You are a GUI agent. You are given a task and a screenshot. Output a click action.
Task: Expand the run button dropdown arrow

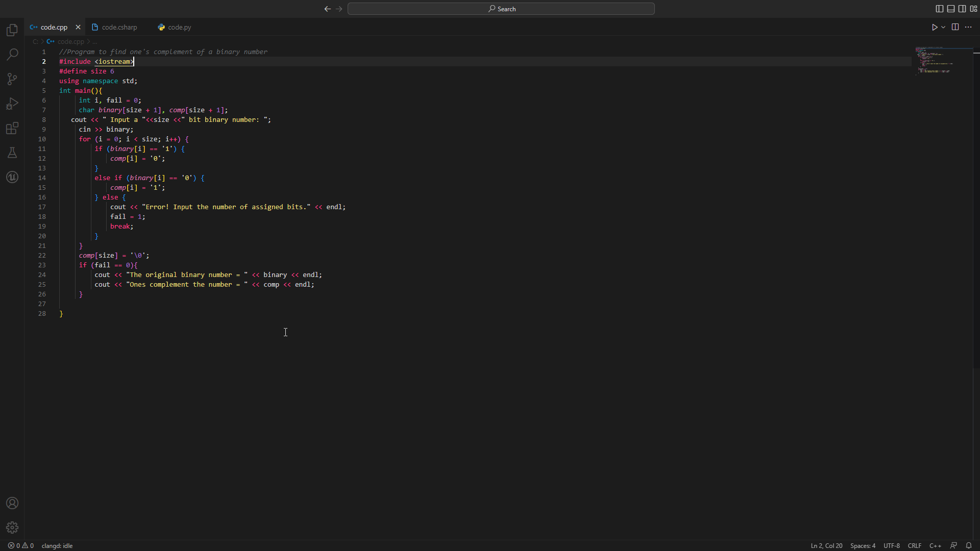pyautogui.click(x=943, y=27)
